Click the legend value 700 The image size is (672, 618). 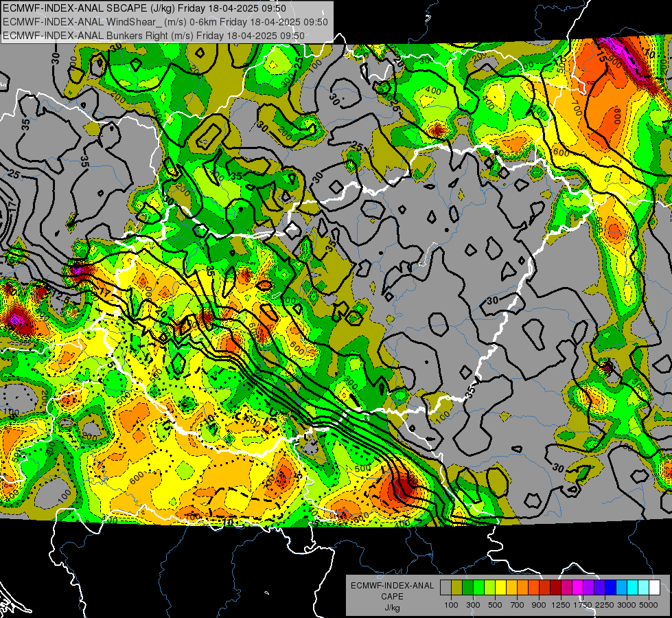[x=518, y=605]
